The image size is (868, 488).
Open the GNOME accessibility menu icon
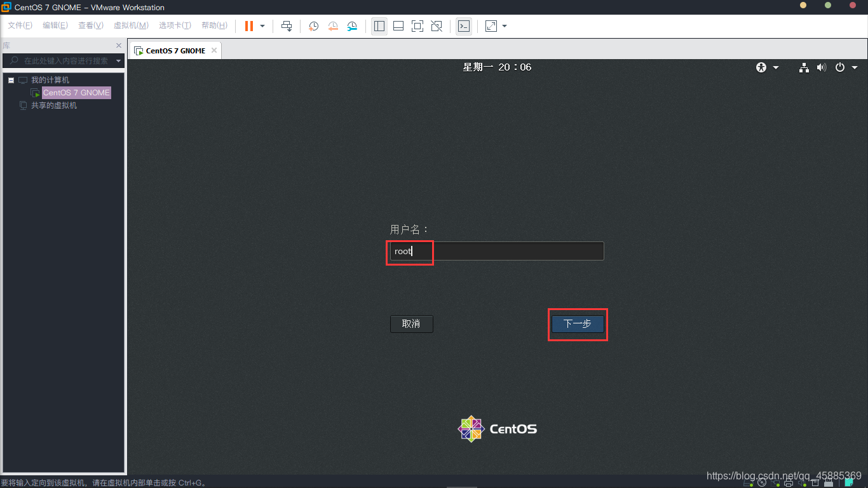(761, 67)
